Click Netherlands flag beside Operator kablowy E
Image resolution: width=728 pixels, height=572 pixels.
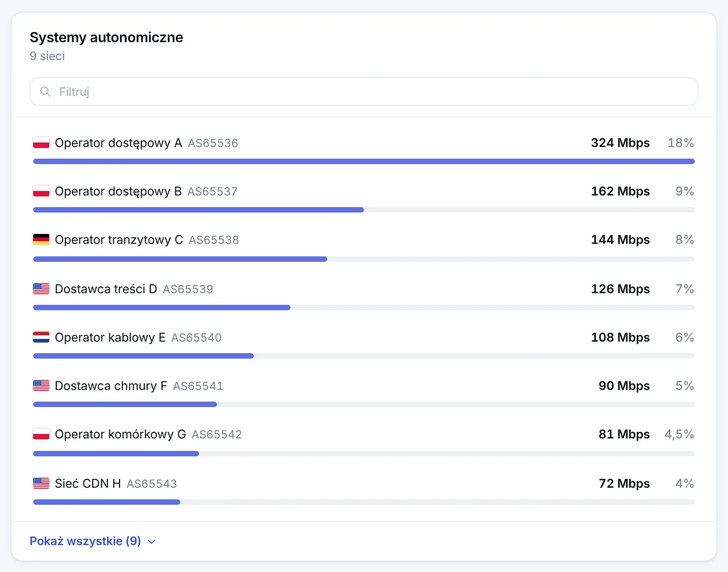(x=41, y=337)
